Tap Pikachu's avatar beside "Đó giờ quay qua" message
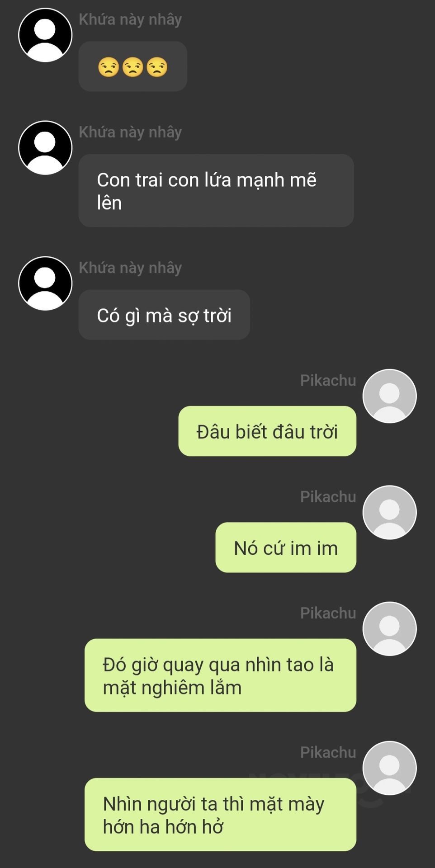435x868 pixels. coord(389,629)
